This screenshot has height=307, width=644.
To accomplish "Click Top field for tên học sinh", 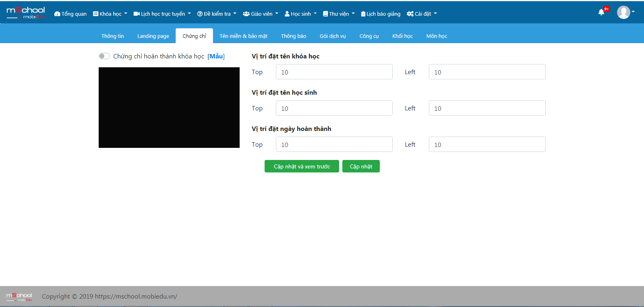I will coord(334,108).
